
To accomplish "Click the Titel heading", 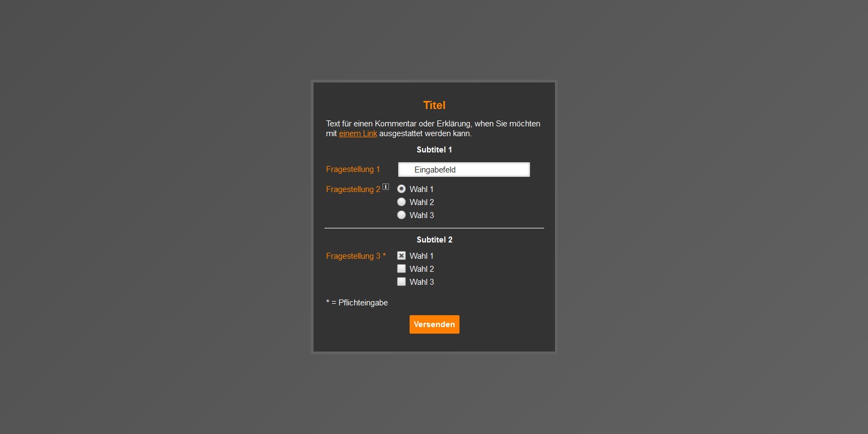I will tap(435, 105).
